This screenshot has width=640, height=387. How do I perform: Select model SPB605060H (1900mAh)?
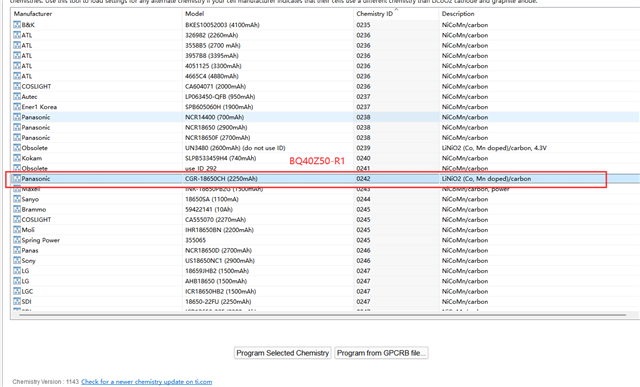click(x=219, y=107)
